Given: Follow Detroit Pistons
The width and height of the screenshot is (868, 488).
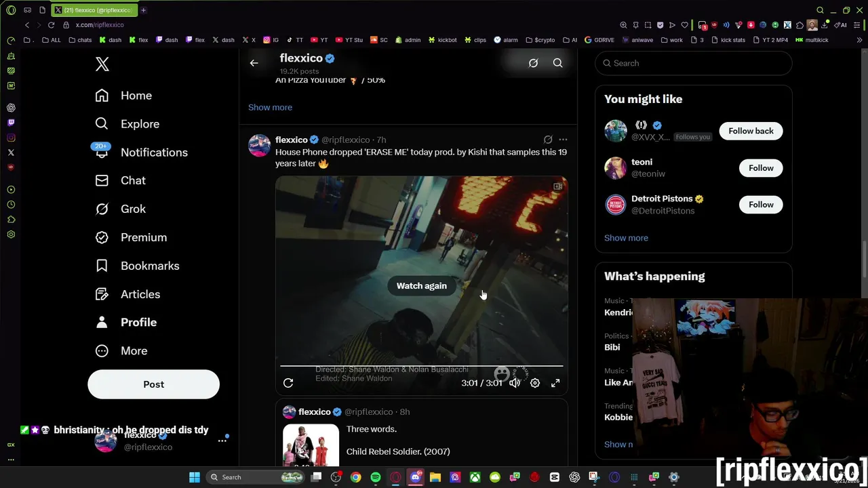Looking at the screenshot, I should [x=761, y=205].
